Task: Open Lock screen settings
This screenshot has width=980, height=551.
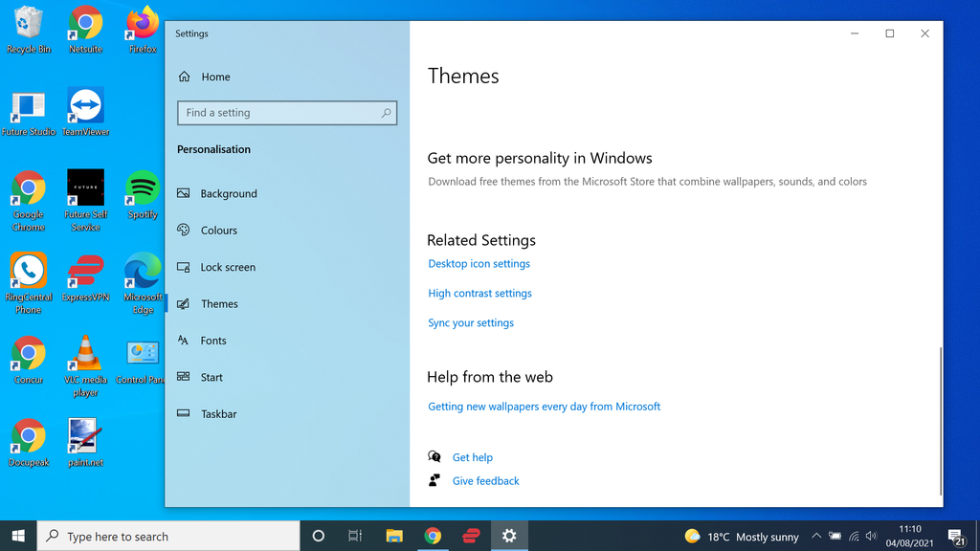Action: [x=228, y=267]
